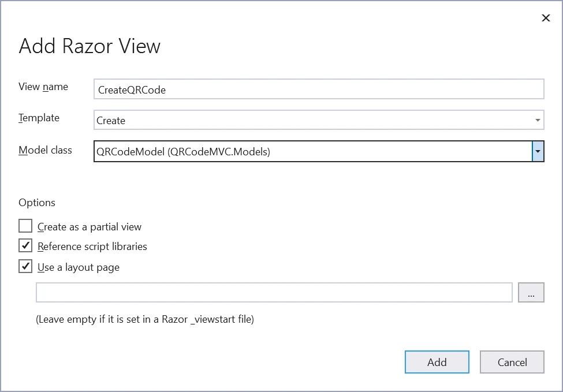563x392 pixels.
Task: Focus the empty layout page path field
Action: coord(274,293)
